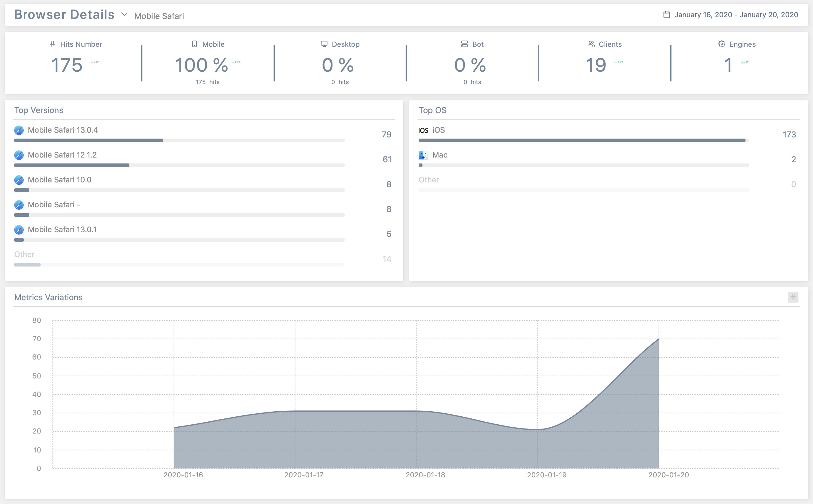Select the Mobile Safari 10.0 version label
The width and height of the screenshot is (813, 504).
pos(59,180)
